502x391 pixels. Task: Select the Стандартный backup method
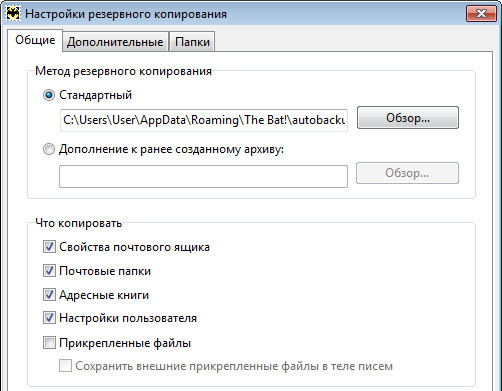[x=49, y=95]
